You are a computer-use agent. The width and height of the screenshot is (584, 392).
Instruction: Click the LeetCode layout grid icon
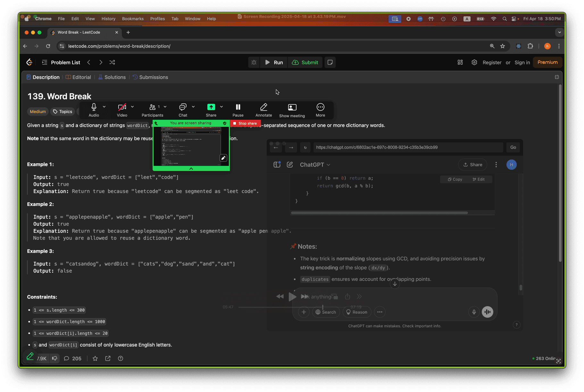click(460, 62)
